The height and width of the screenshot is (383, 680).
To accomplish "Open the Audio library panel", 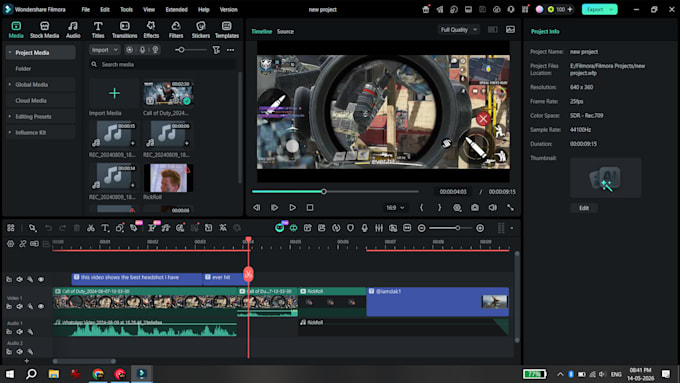I will tap(73, 30).
